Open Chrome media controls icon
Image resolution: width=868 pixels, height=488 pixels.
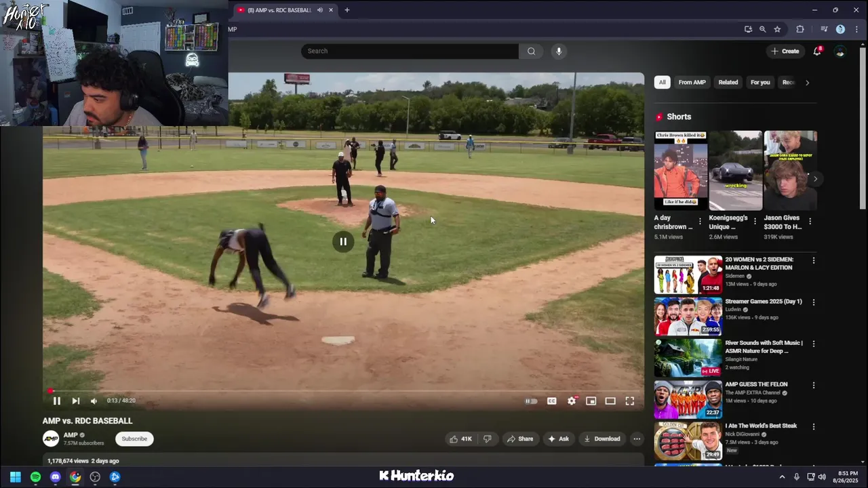[x=824, y=29]
